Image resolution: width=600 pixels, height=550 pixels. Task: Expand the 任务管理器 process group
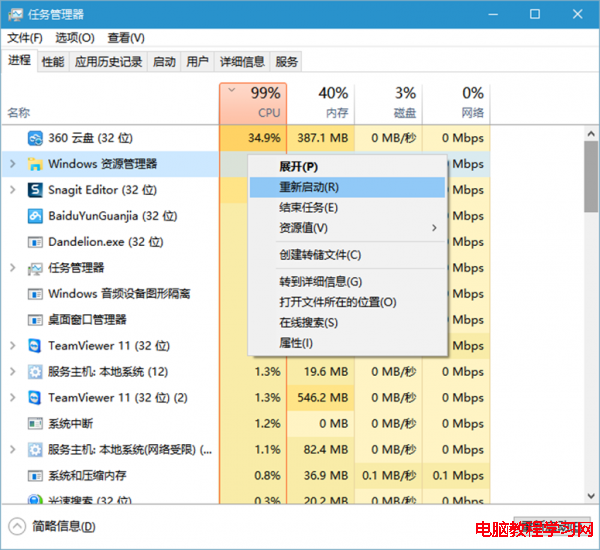[13, 268]
